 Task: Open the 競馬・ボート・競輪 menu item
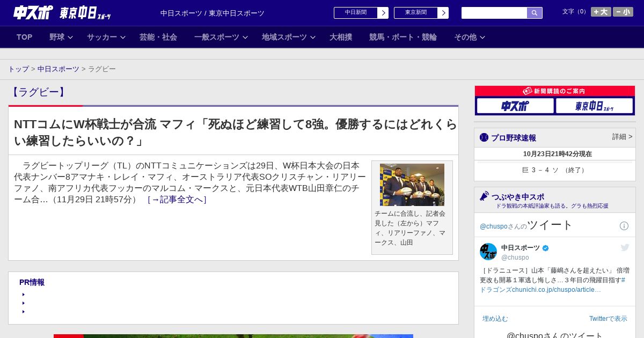click(403, 37)
